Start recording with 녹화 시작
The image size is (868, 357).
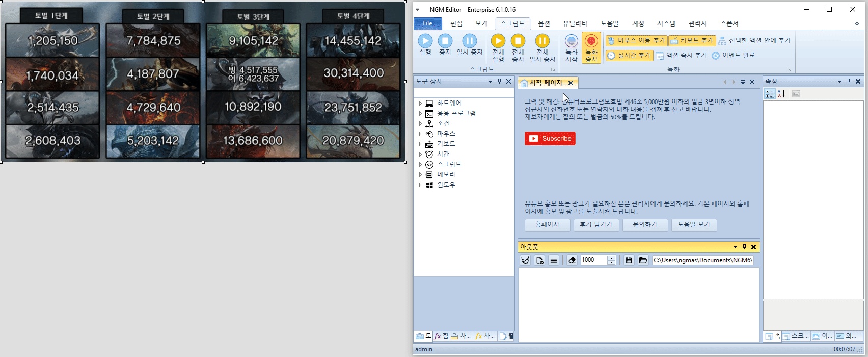click(x=572, y=47)
